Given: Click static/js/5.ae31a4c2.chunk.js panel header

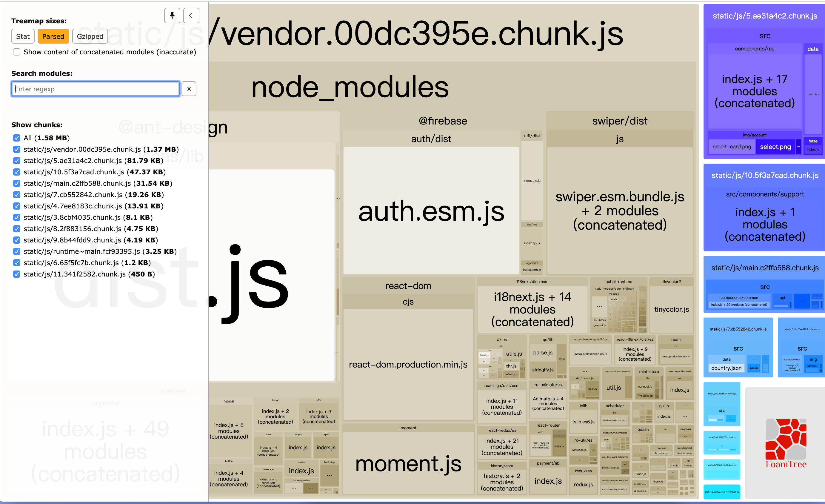Looking at the screenshot, I should click(x=763, y=16).
